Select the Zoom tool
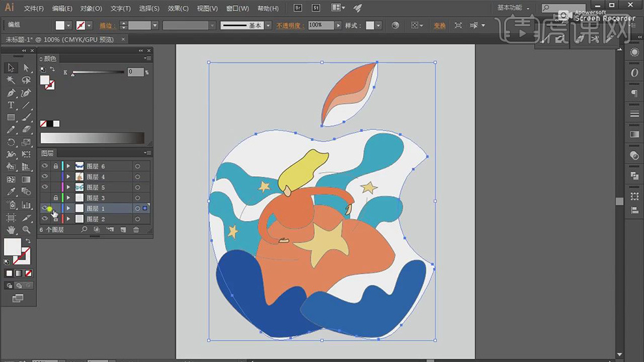Image resolution: width=644 pixels, height=362 pixels. pos(26,230)
